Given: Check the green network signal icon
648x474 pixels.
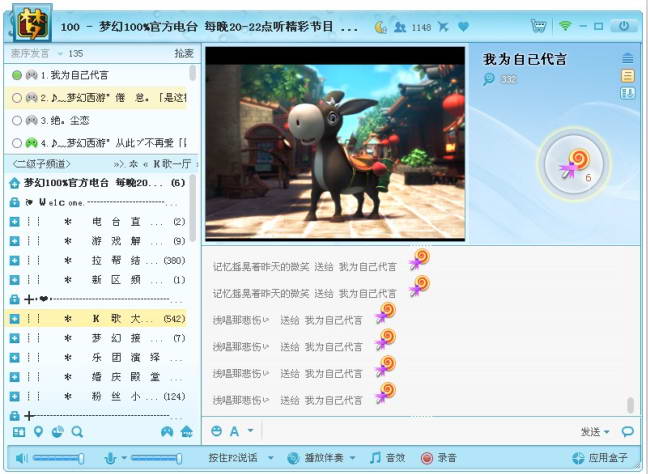Looking at the screenshot, I should click(565, 26).
